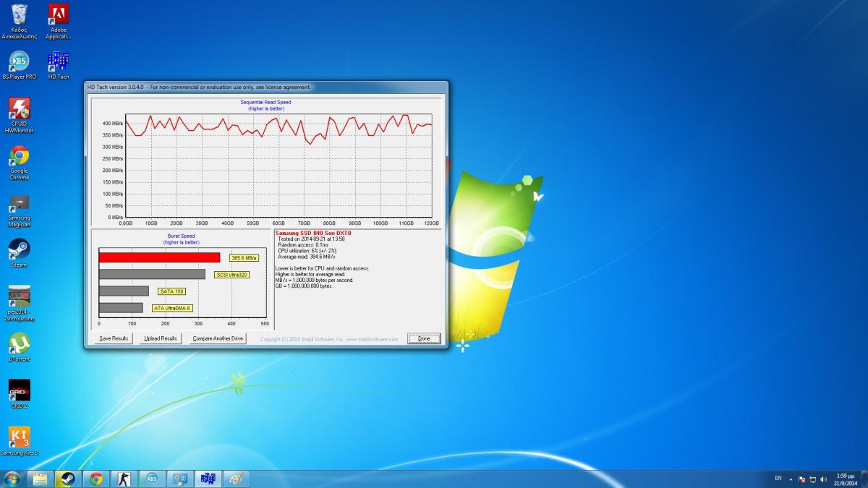868x488 pixels.
Task: Open BS.Player PRO desktop shortcut
Action: point(19,65)
